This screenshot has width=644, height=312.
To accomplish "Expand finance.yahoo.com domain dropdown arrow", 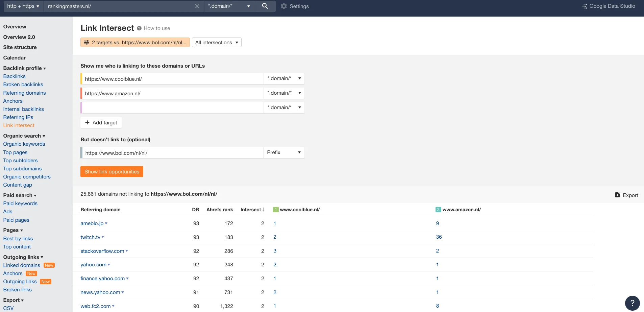I will pos(127,279).
